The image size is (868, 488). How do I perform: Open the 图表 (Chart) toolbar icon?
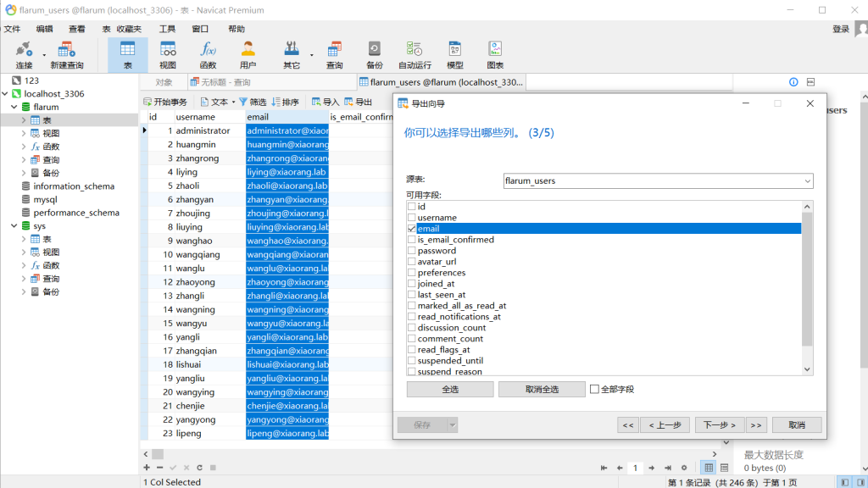[495, 54]
